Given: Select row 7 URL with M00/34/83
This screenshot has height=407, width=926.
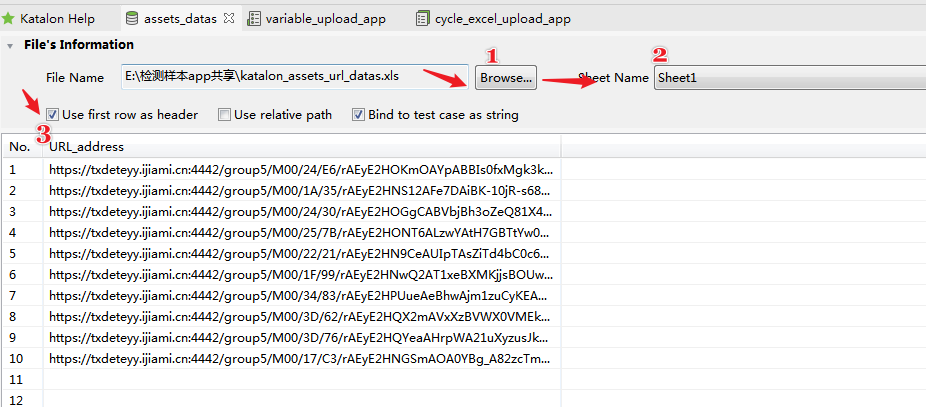Looking at the screenshot, I should (x=302, y=295).
